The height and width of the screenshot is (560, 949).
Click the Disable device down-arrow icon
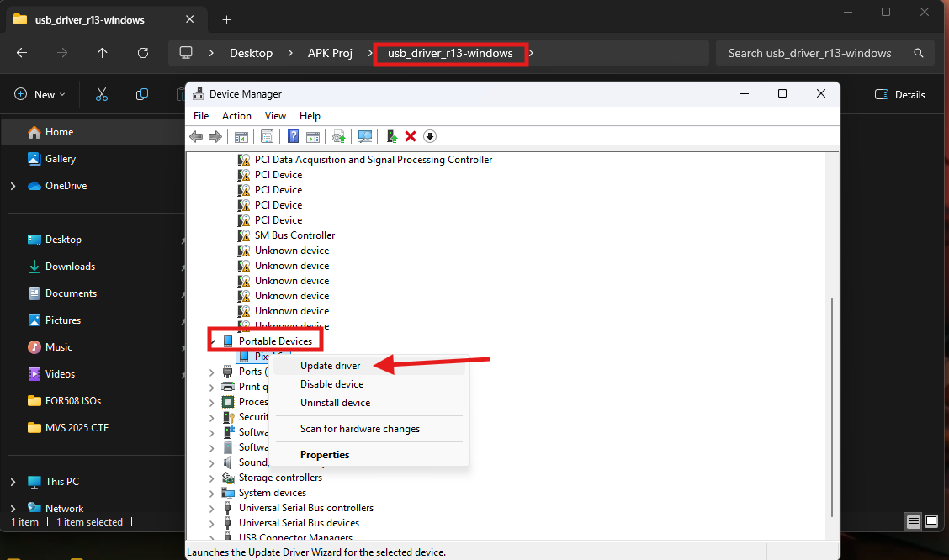(x=430, y=136)
